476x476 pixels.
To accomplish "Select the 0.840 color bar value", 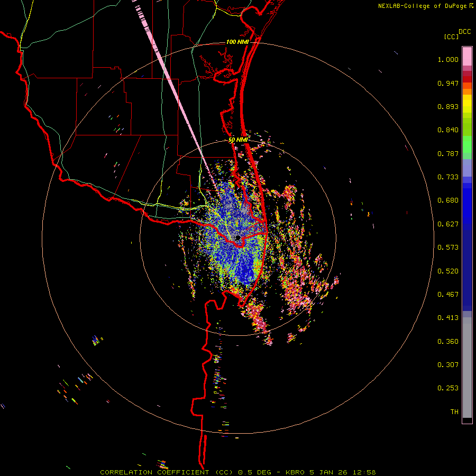I will coord(448,130).
